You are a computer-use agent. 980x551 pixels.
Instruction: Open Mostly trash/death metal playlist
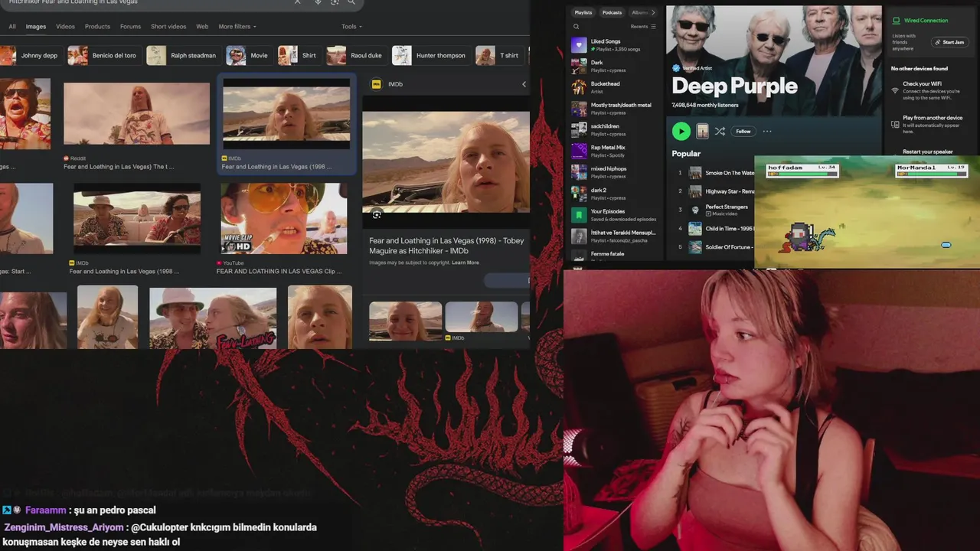click(614, 109)
